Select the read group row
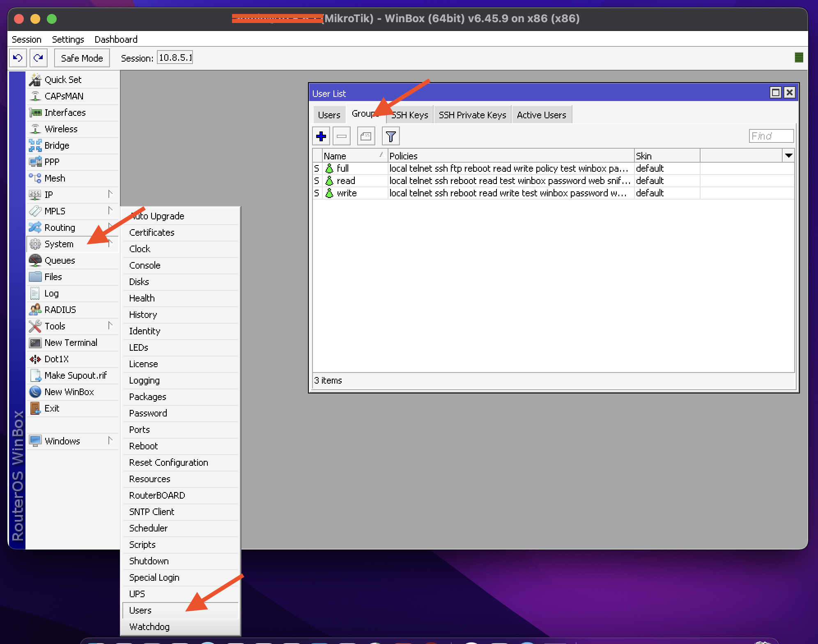This screenshot has height=644, width=818. (553, 181)
